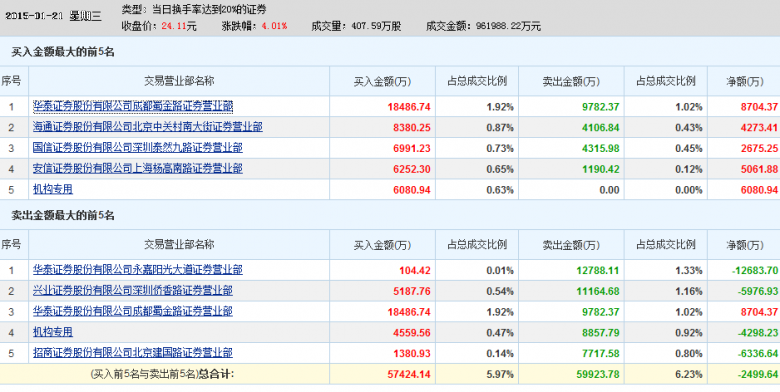The height and width of the screenshot is (392, 780).
Task: Select net amount -6336.64 in 招商证券 row
Action: coord(757,354)
